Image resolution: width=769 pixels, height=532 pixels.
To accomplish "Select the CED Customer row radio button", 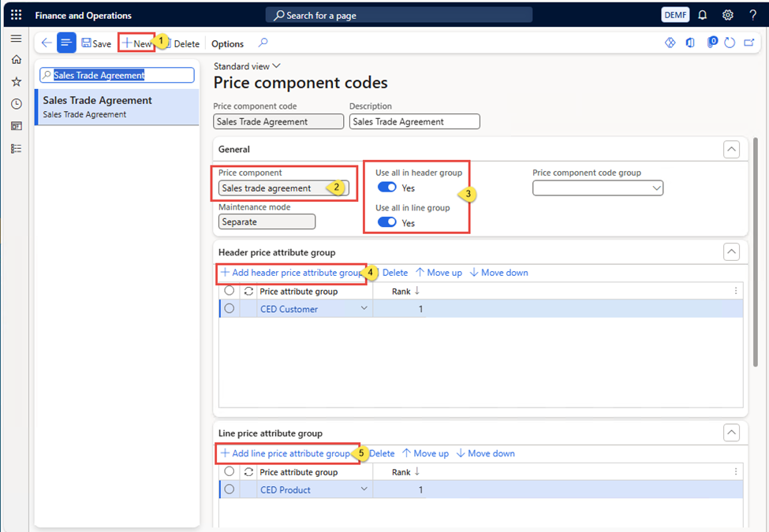I will [x=229, y=309].
